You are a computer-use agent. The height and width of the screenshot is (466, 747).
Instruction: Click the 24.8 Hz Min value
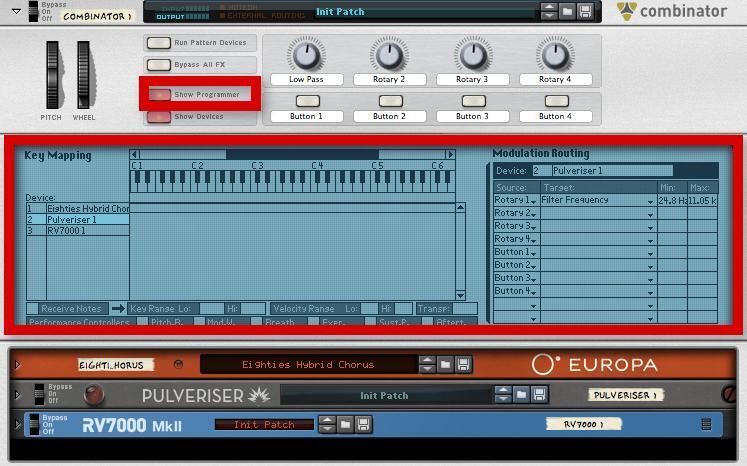tap(672, 201)
